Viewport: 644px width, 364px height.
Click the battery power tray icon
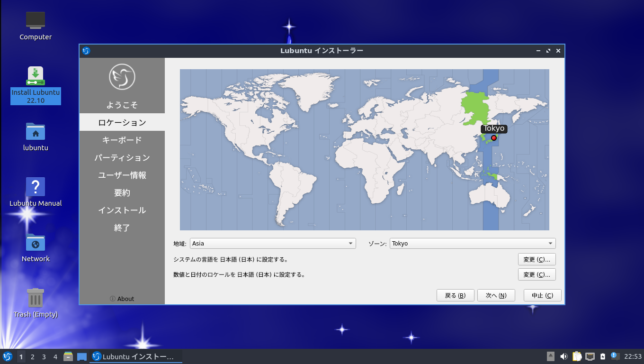[603, 356]
